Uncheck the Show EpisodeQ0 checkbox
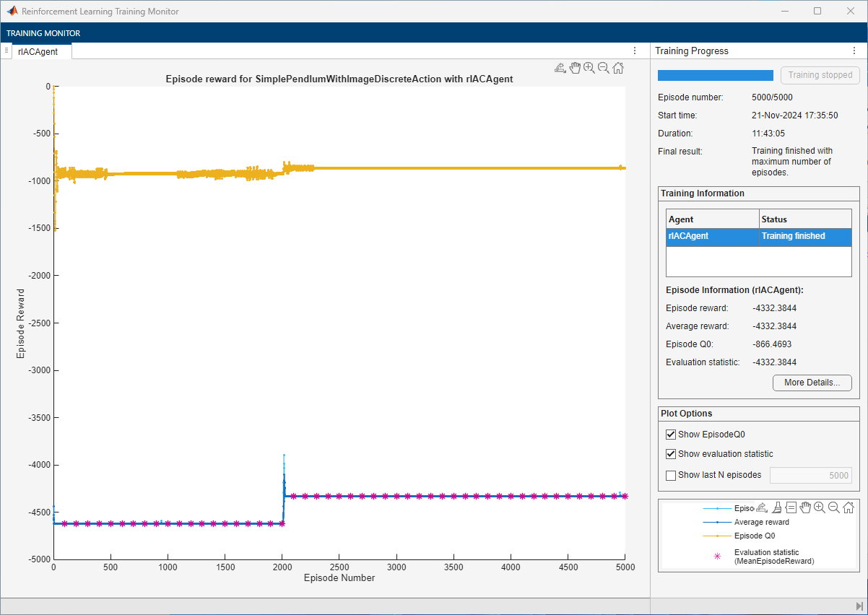The width and height of the screenshot is (868, 615). point(672,435)
